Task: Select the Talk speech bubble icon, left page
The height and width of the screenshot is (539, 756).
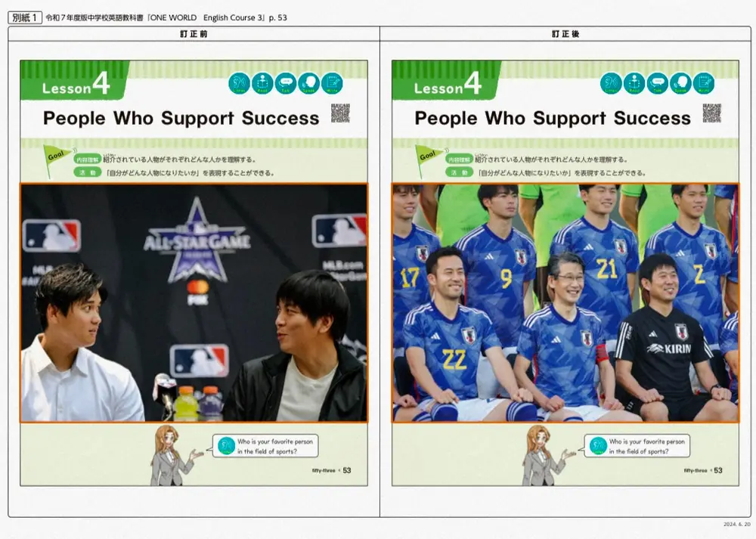Action: coord(286,83)
